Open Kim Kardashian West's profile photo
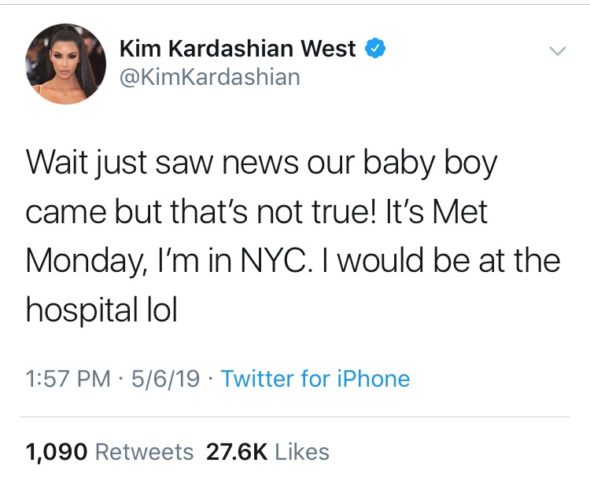Image resolution: width=590 pixels, height=481 pixels. click(x=65, y=64)
